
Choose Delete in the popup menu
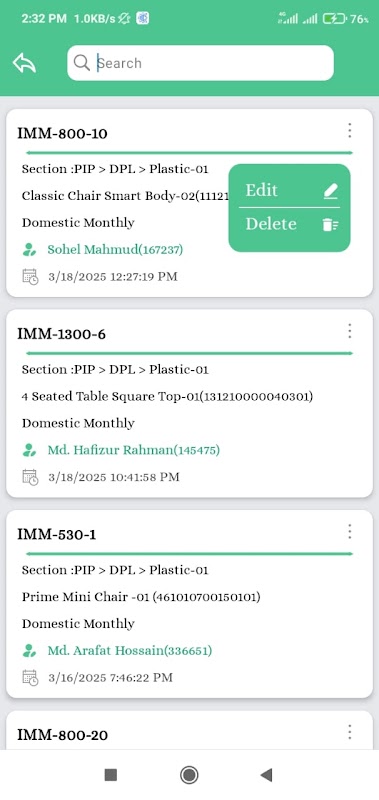point(289,224)
